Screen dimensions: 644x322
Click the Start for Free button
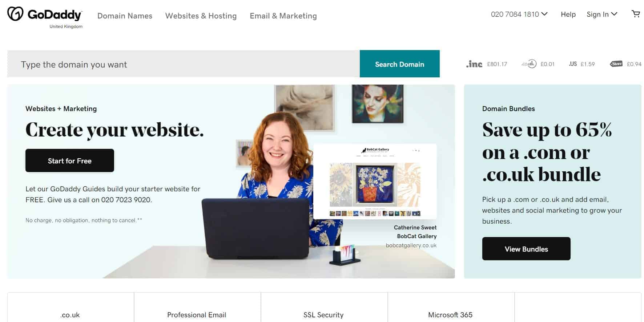point(70,160)
